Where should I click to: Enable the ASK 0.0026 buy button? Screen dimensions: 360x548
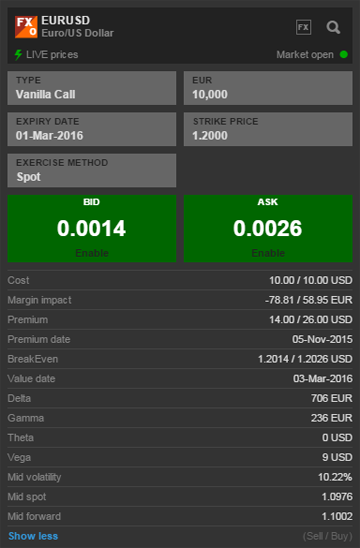(268, 229)
